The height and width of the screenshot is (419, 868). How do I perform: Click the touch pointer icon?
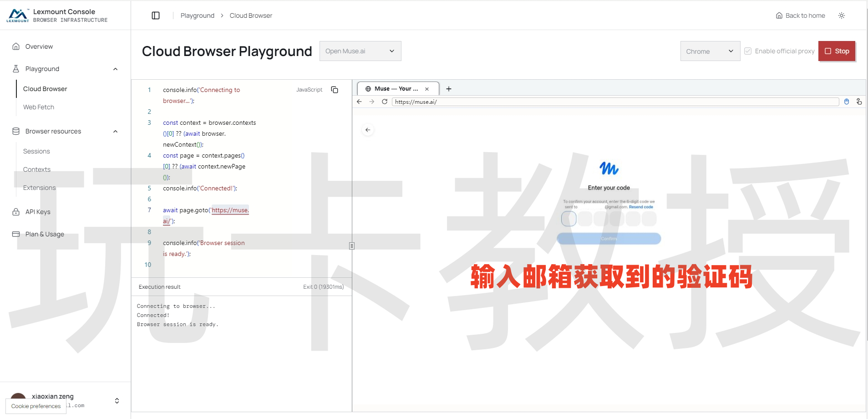pyautogui.click(x=859, y=102)
